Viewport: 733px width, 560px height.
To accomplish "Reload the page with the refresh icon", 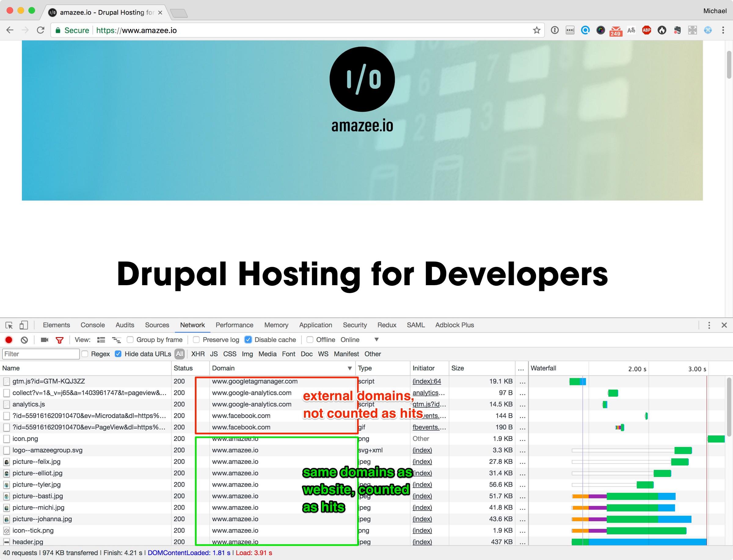I will click(x=41, y=30).
